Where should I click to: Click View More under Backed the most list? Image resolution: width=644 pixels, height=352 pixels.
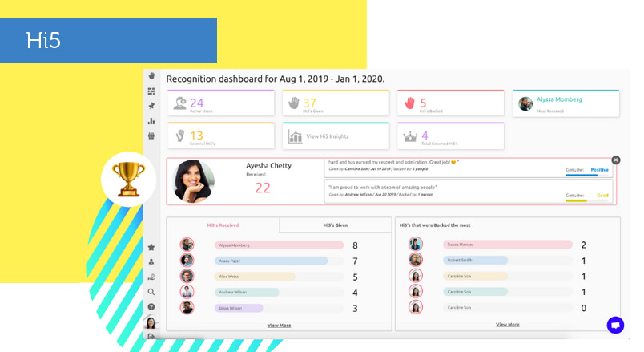pyautogui.click(x=507, y=325)
